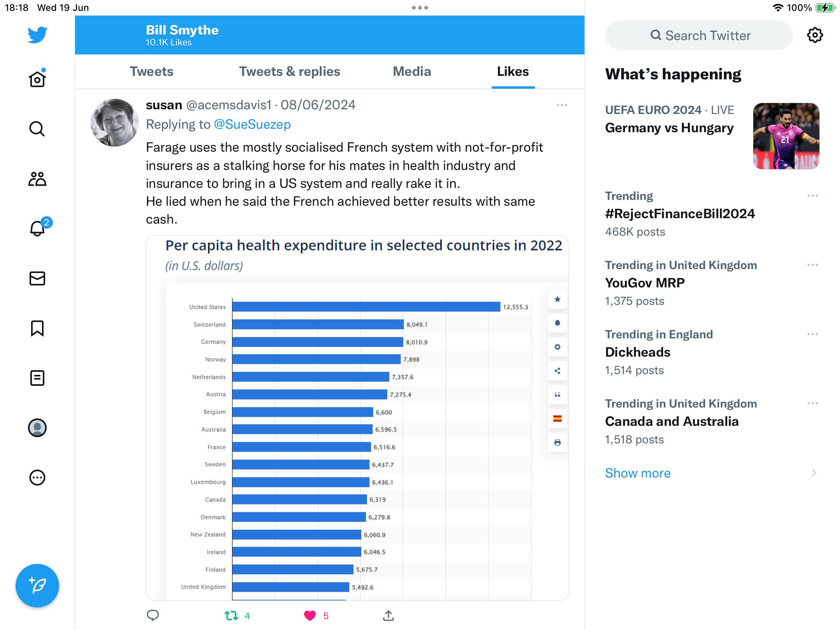
Task: Switch to Tweets & replies tab
Action: (290, 72)
